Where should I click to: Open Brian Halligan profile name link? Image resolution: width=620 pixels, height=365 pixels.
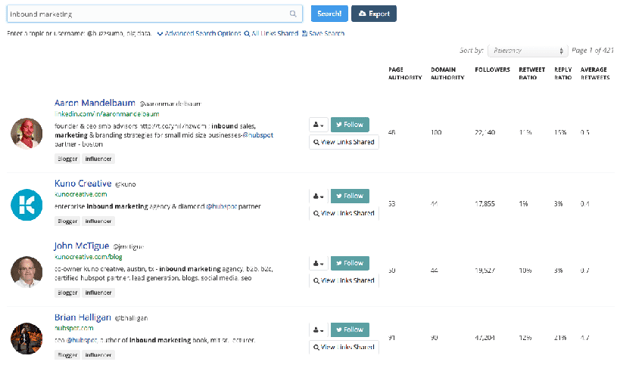tap(83, 318)
